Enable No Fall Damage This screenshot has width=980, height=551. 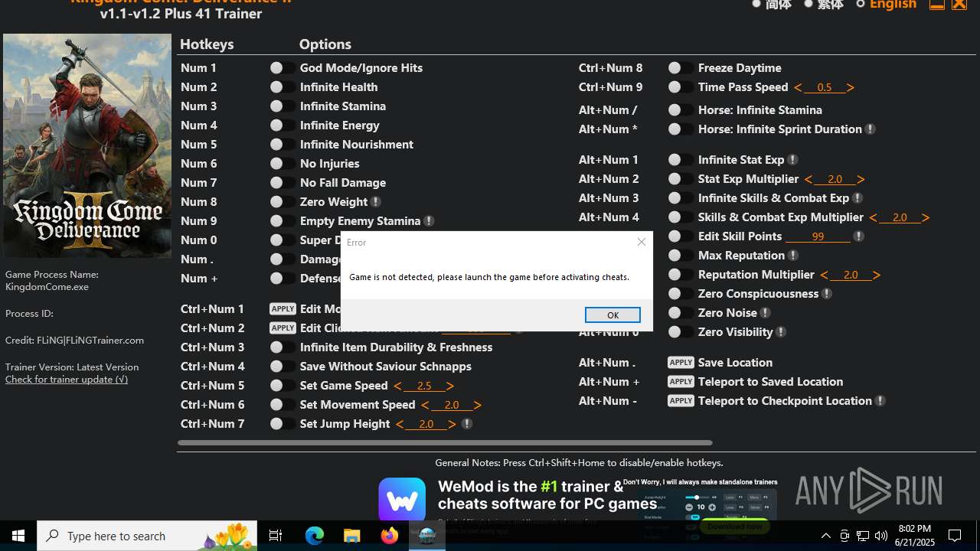[x=283, y=183]
